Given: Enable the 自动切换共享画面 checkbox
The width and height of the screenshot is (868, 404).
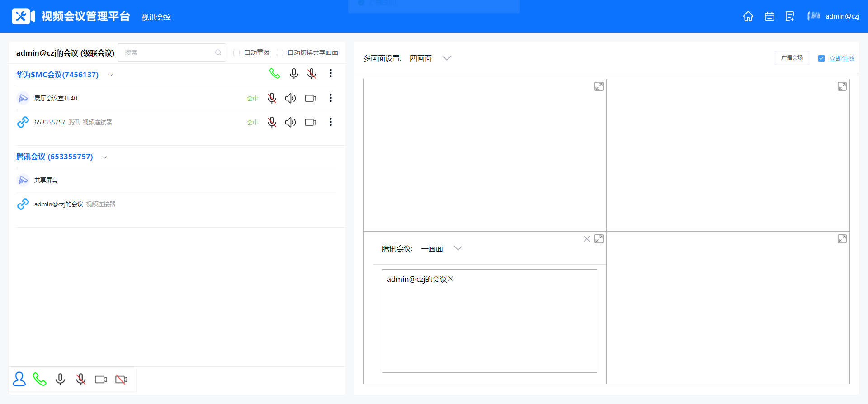Looking at the screenshot, I should [280, 53].
